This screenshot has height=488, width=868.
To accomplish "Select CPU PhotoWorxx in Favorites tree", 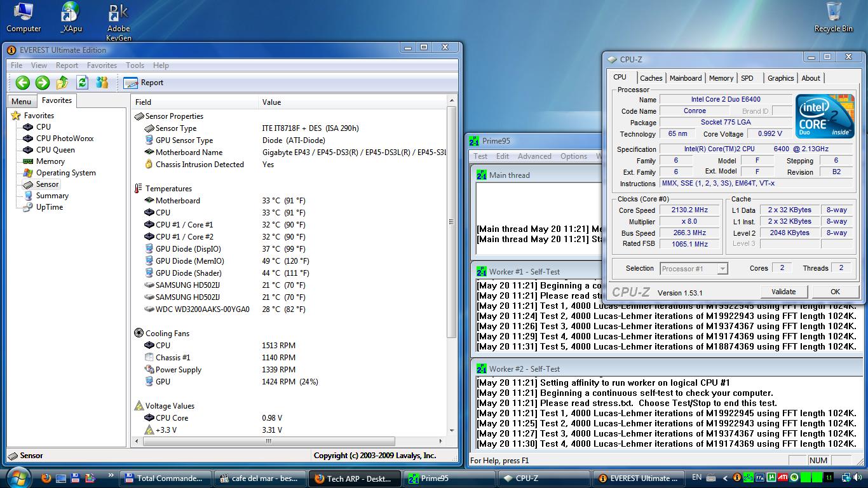I will 58,139.
